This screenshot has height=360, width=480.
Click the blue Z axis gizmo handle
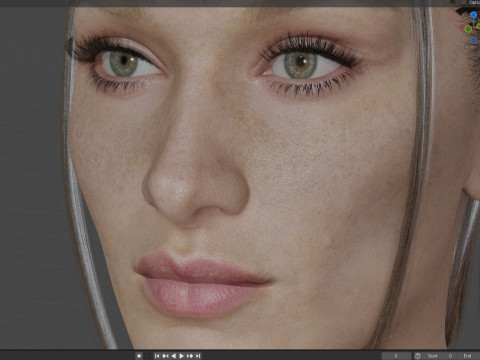[474, 15]
